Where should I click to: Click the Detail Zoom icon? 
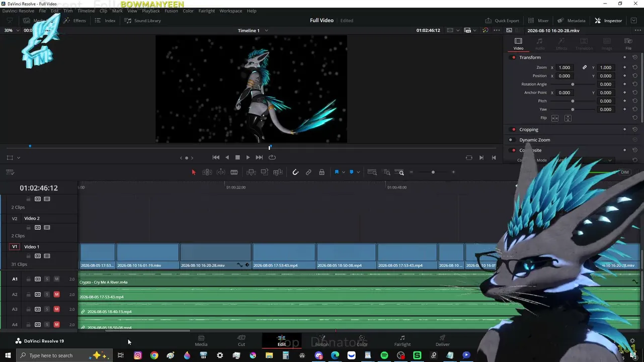tap(387, 172)
